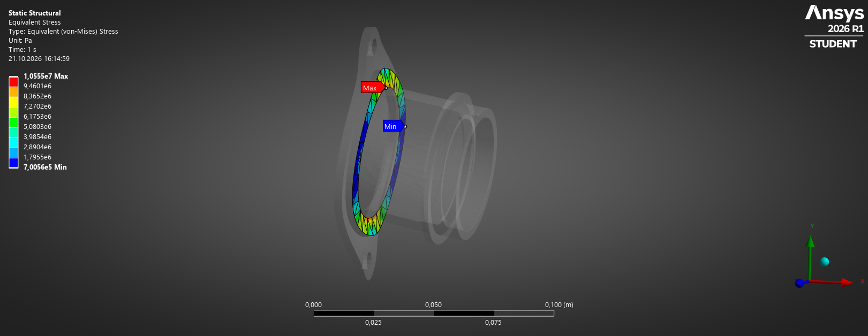Click the Unit: Pa line

pyautogui.click(x=20, y=41)
